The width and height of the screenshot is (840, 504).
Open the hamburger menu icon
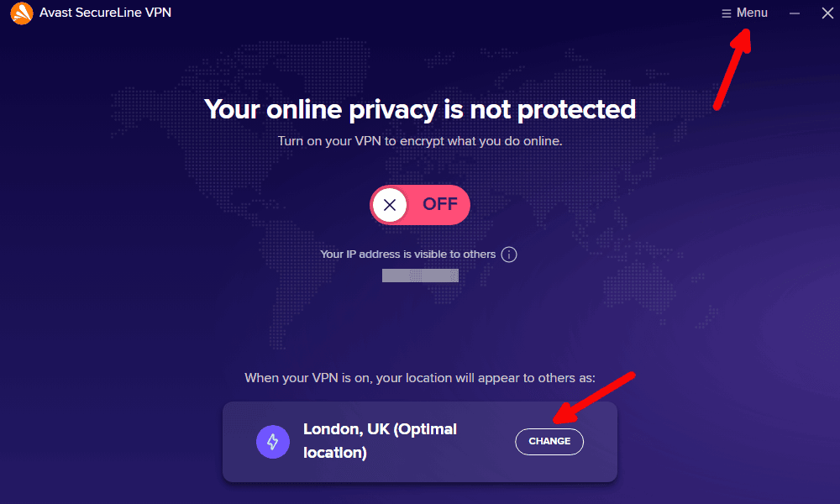tap(726, 13)
